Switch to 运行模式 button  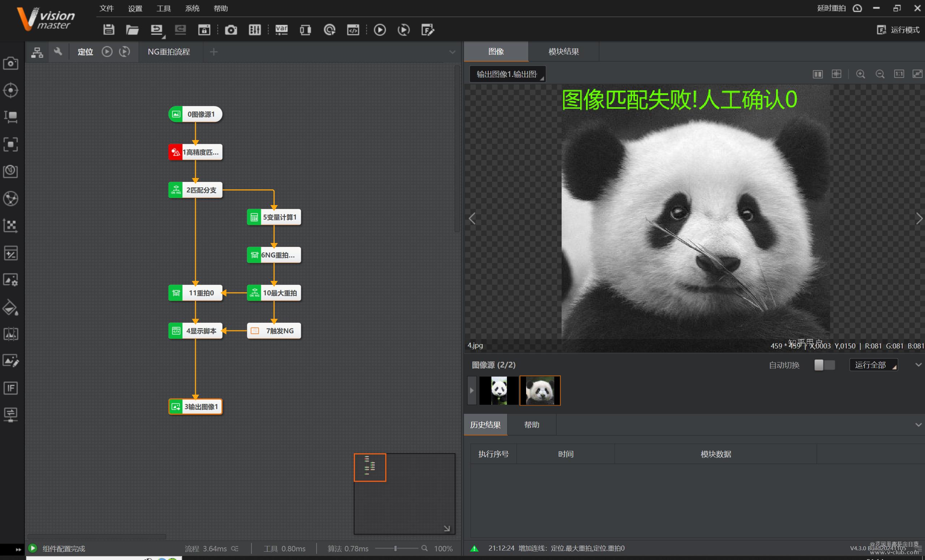click(x=899, y=30)
